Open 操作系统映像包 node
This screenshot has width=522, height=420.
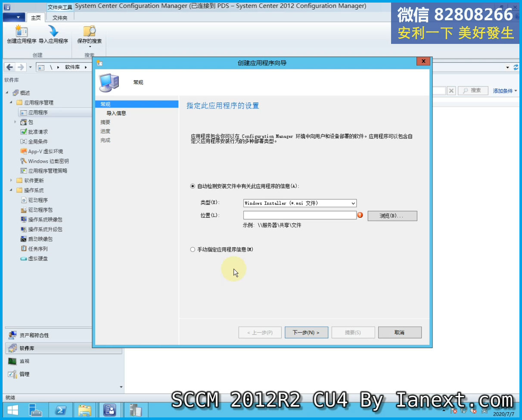point(45,219)
